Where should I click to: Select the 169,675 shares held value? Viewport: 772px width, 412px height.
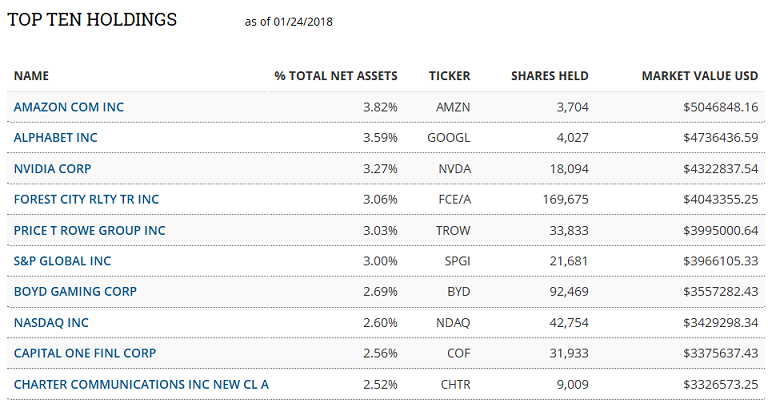pos(566,199)
